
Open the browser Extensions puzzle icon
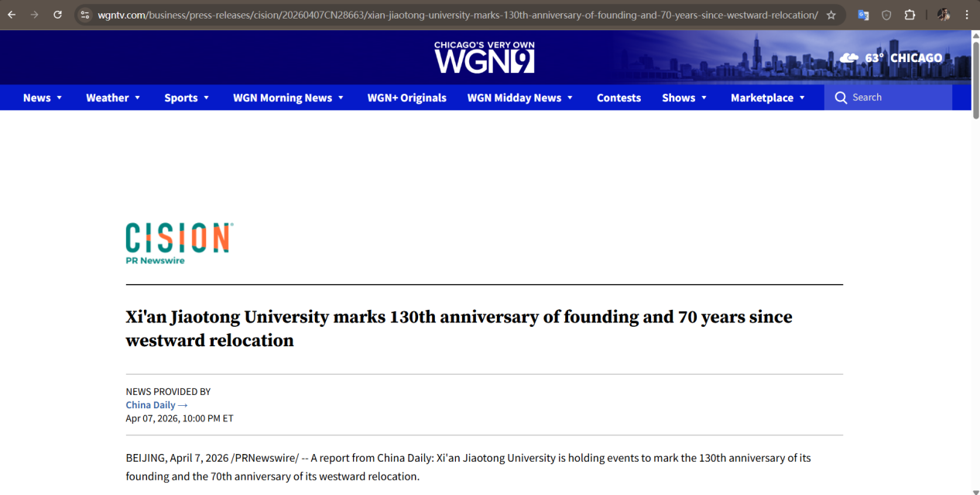click(x=910, y=15)
